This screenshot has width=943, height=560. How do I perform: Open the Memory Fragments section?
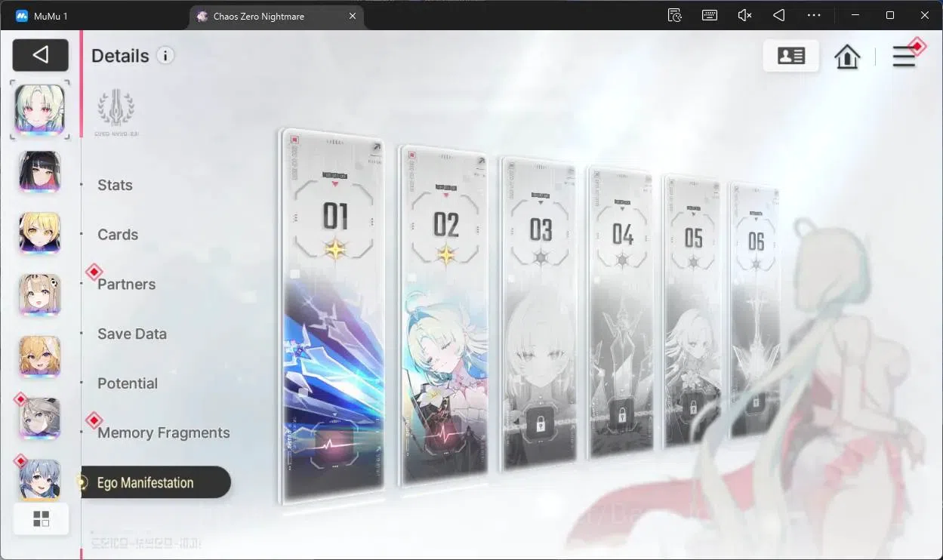click(x=164, y=433)
